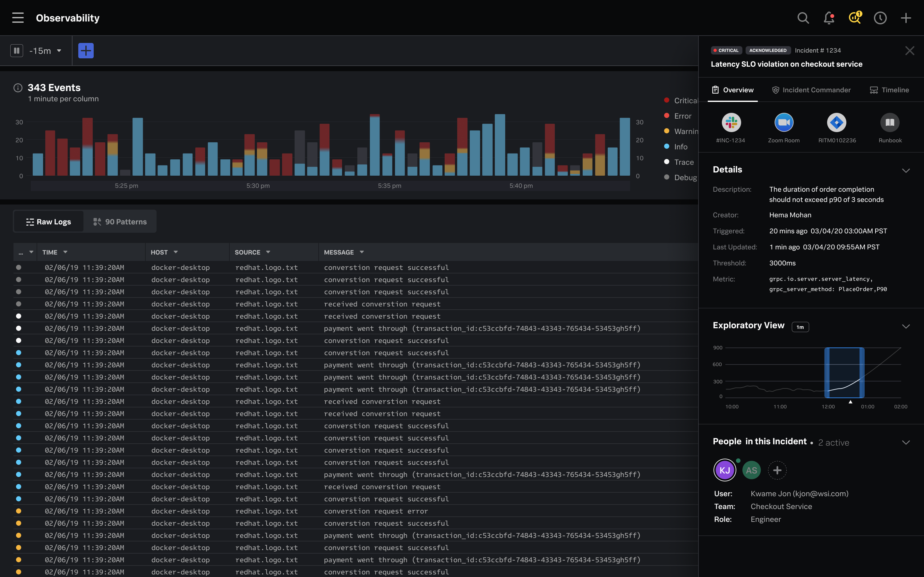Image resolution: width=924 pixels, height=577 pixels.
Task: Collapse the Exploratory View section
Action: tap(906, 326)
